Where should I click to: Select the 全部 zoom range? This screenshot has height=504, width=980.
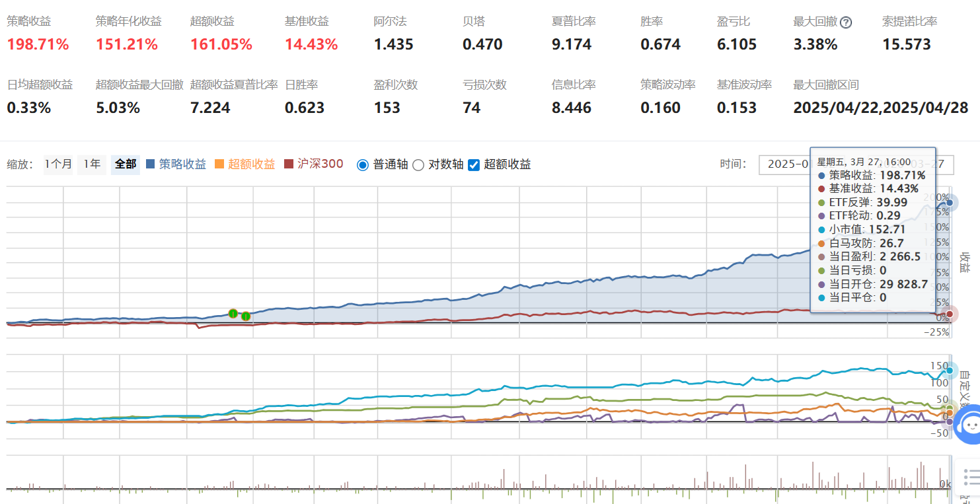coord(125,164)
